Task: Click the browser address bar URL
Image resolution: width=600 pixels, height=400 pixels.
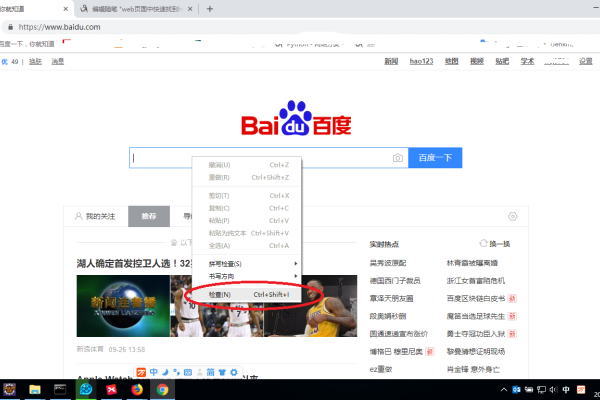Action: click(x=59, y=27)
